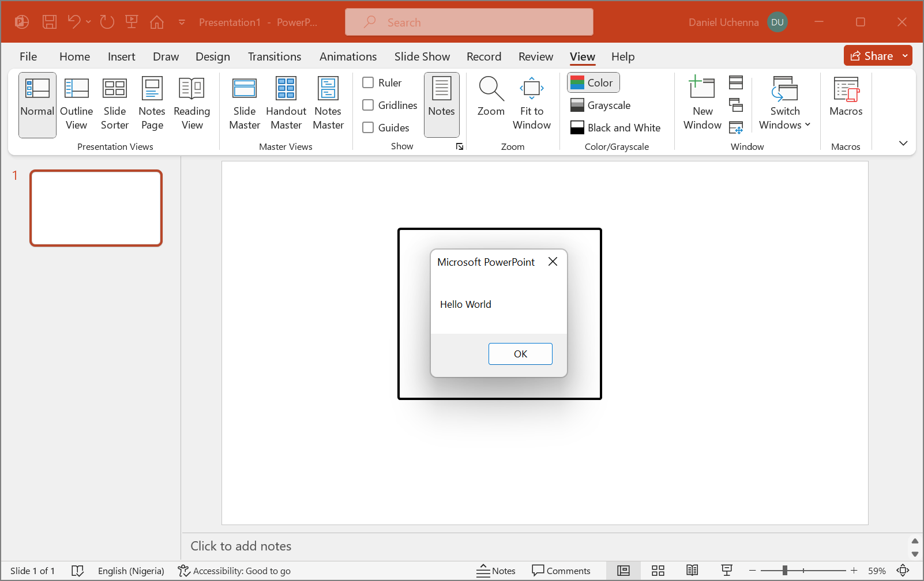This screenshot has width=924, height=581.
Task: Open the Slide Sorter view
Action: (x=114, y=104)
